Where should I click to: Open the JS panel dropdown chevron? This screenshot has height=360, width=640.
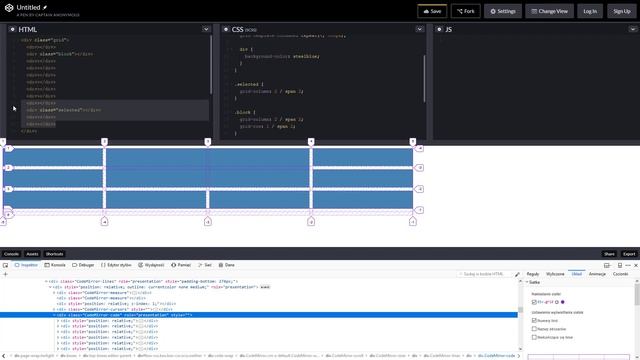tap(633, 29)
